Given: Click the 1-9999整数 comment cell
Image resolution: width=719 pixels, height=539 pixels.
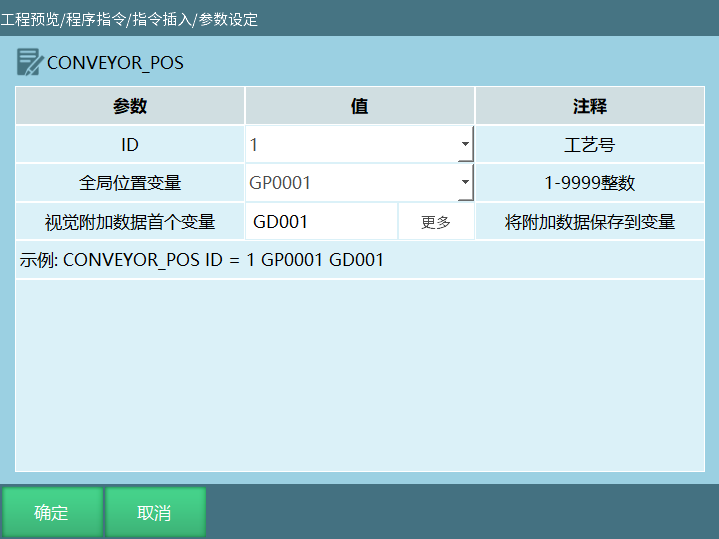Looking at the screenshot, I should pos(589,183).
